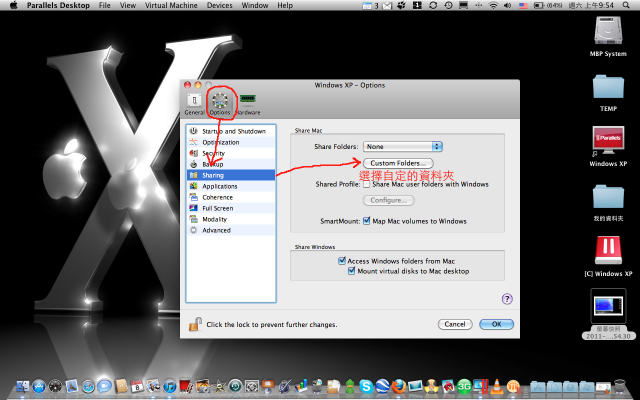Viewport: 640px width, 400px height.
Task: Open the Parallels Desktop menu
Action: pyautogui.click(x=58, y=5)
